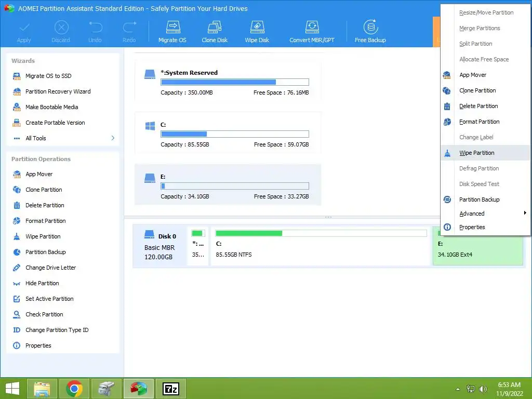Open Partition Backup in the context menu
The width and height of the screenshot is (532, 399).
tap(486, 199)
